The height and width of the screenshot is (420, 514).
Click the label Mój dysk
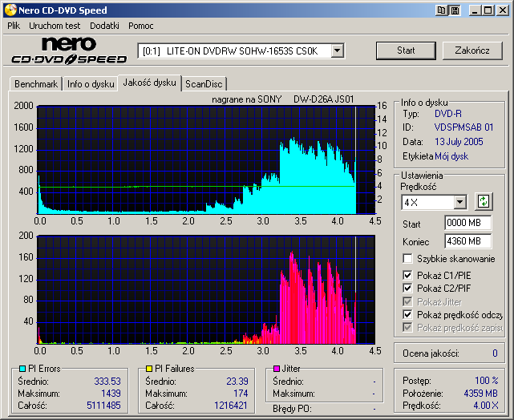pyautogui.click(x=451, y=156)
